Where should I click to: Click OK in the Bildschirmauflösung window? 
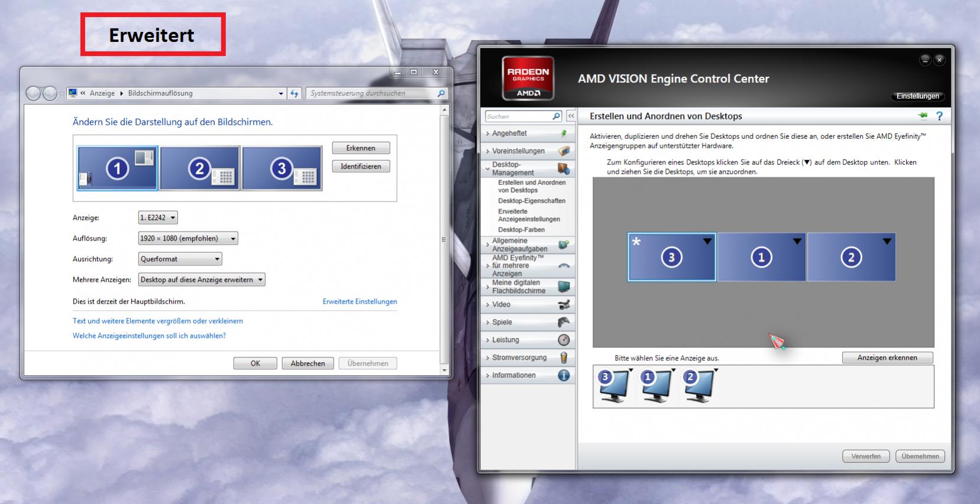click(x=255, y=363)
